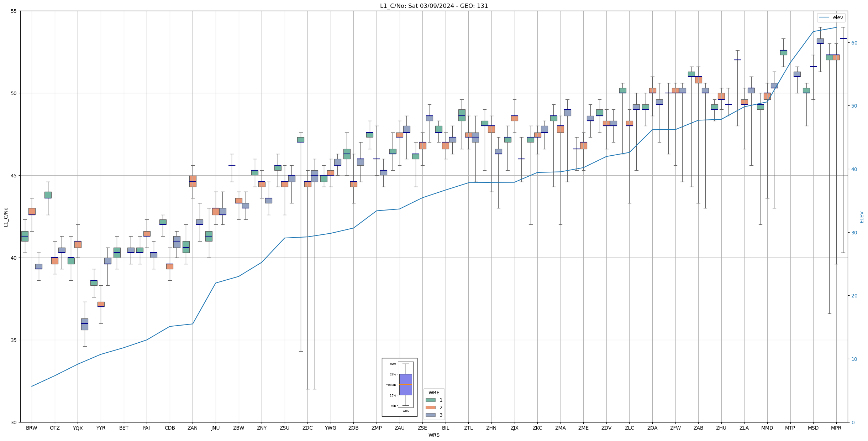Click the YYR x-axis label
The width and height of the screenshot is (868, 441).
pos(101,428)
